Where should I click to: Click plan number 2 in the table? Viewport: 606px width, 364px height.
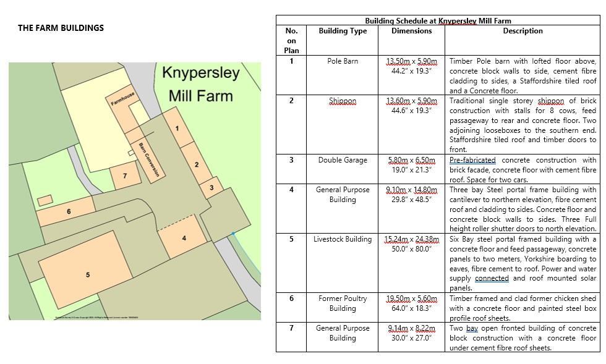click(291, 101)
